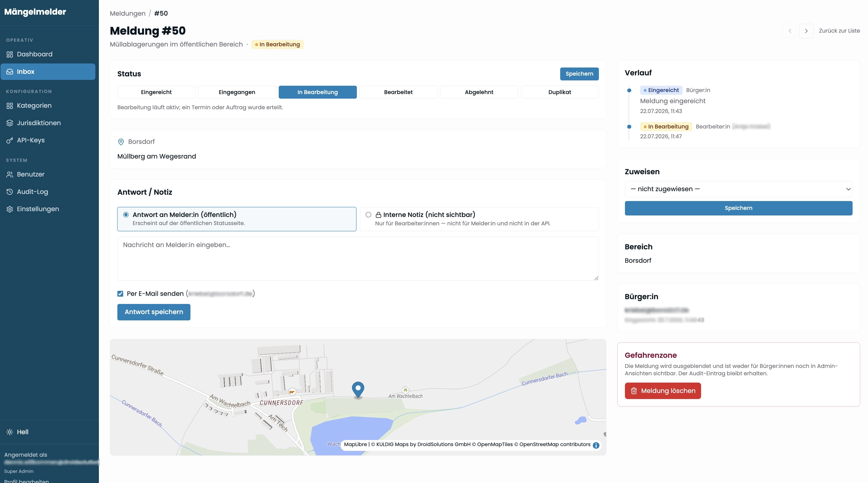Select Interne Notiz radio button

point(368,214)
